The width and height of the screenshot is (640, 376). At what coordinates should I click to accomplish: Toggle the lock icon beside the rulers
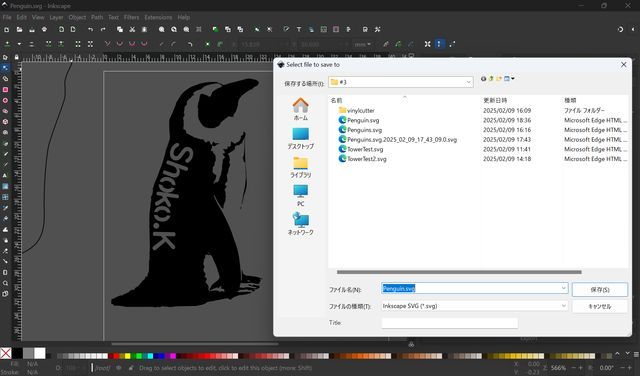[16, 57]
